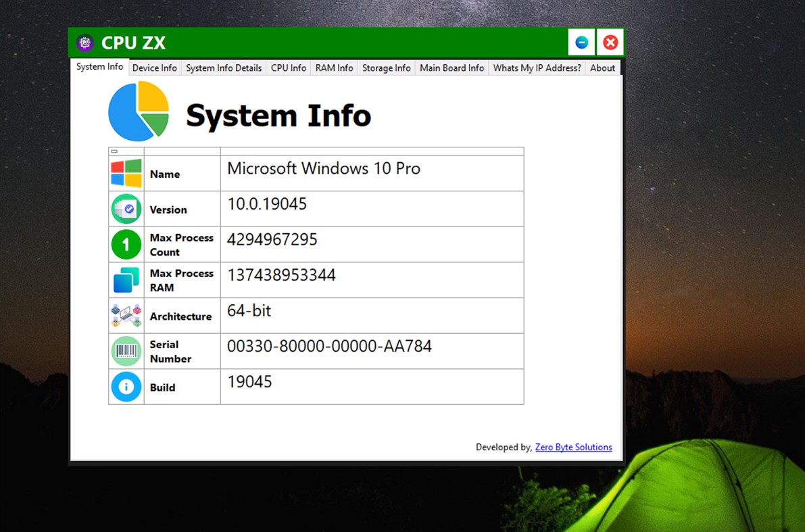Open the Storage Info tab

[387, 68]
